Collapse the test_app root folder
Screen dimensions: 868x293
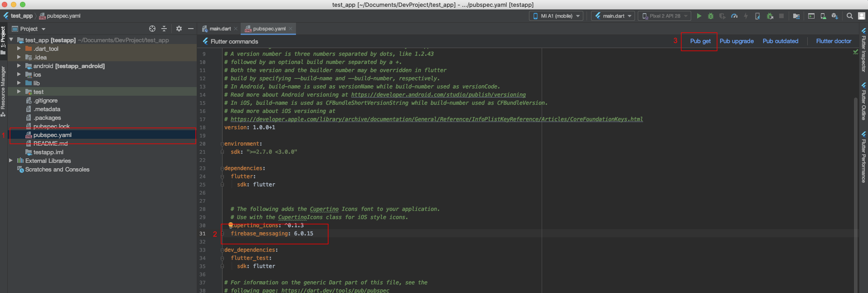(x=11, y=40)
